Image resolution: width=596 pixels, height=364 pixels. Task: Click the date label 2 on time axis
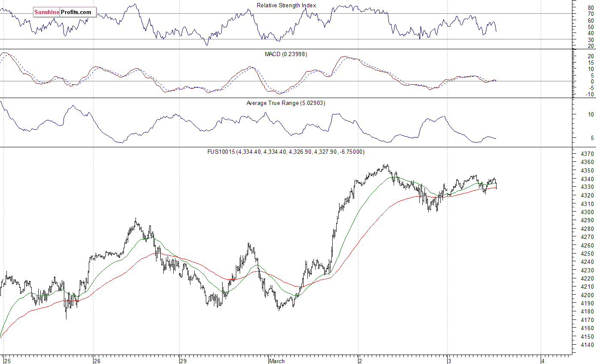[x=361, y=361]
